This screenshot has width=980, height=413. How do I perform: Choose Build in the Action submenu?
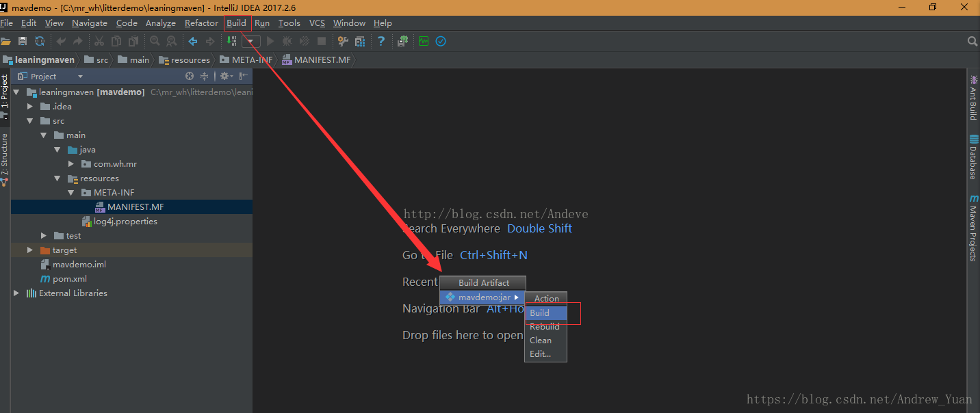coord(545,312)
